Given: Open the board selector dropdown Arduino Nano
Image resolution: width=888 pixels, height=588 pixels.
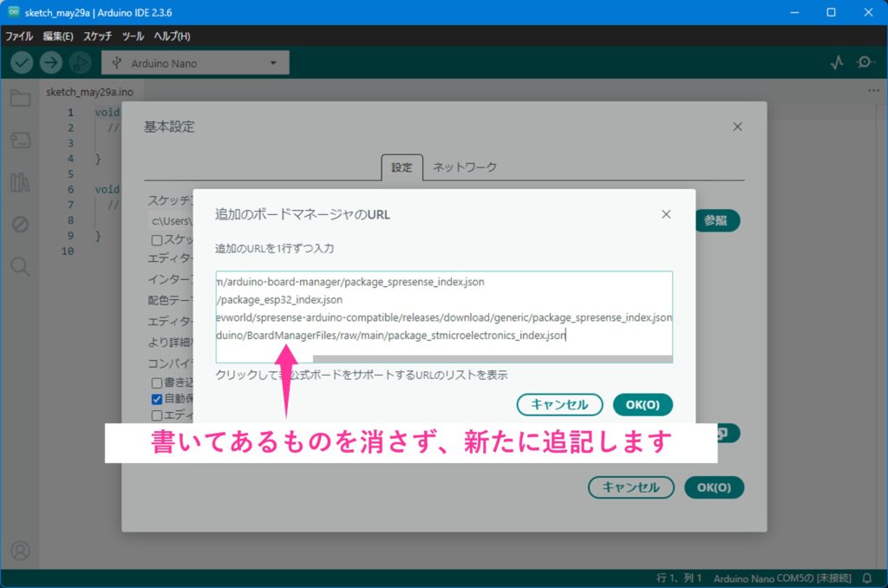Looking at the screenshot, I should pyautogui.click(x=195, y=63).
